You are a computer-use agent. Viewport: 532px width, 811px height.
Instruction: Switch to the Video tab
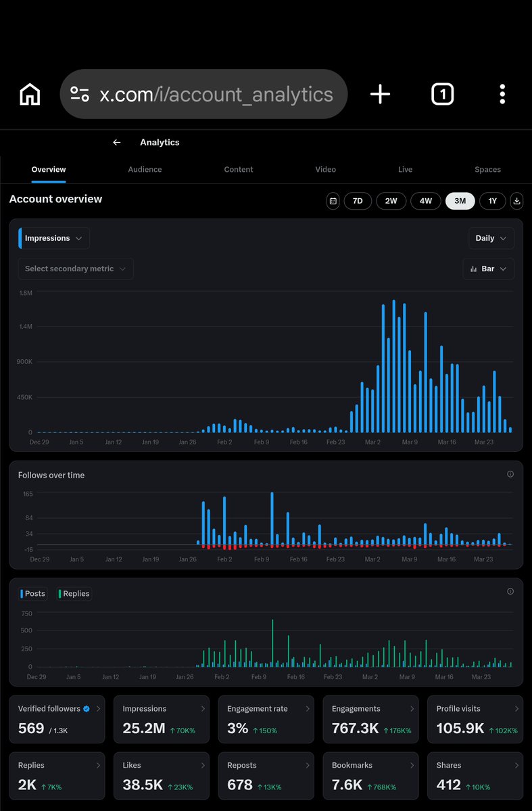(326, 170)
